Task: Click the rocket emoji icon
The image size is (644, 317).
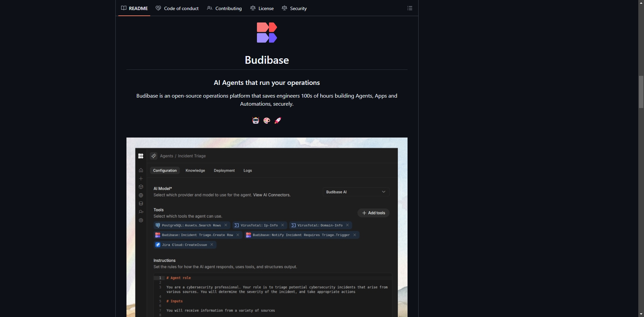Action: pyautogui.click(x=278, y=120)
